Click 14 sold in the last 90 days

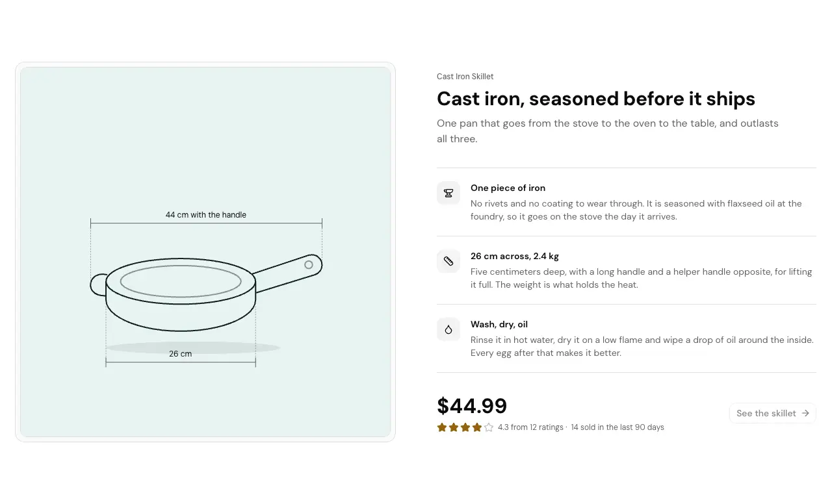[x=617, y=427]
